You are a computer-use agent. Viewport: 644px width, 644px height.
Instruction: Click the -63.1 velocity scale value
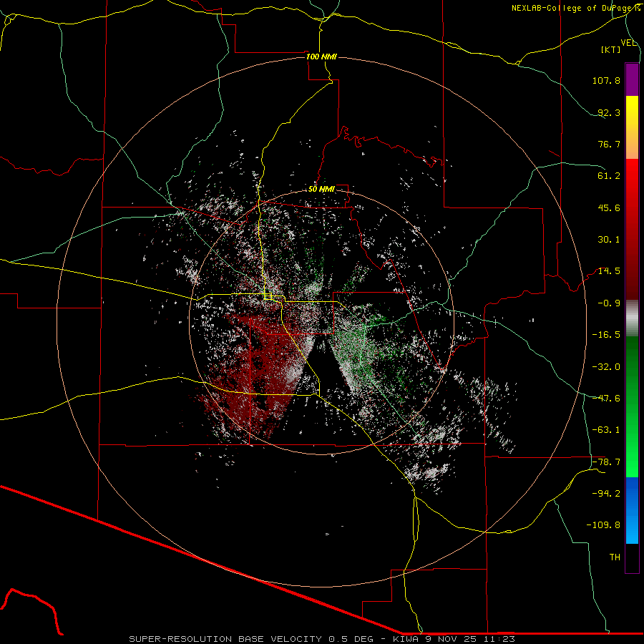tap(606, 430)
